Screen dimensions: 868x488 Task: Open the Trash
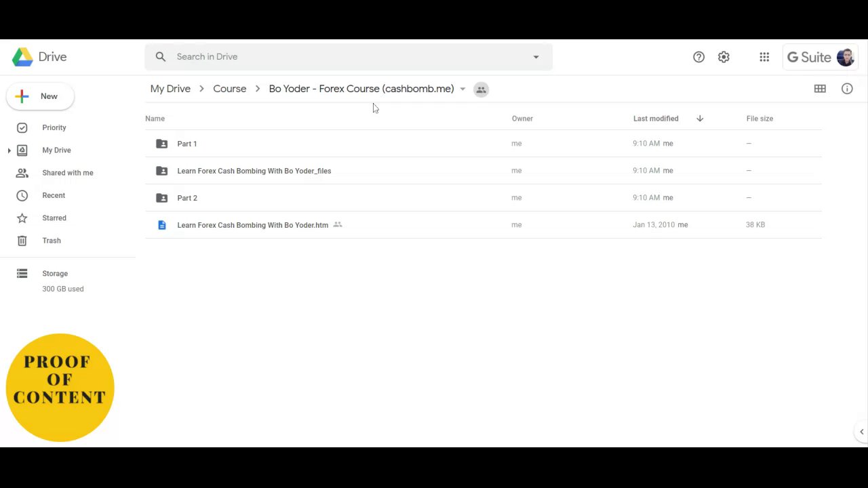pos(52,241)
